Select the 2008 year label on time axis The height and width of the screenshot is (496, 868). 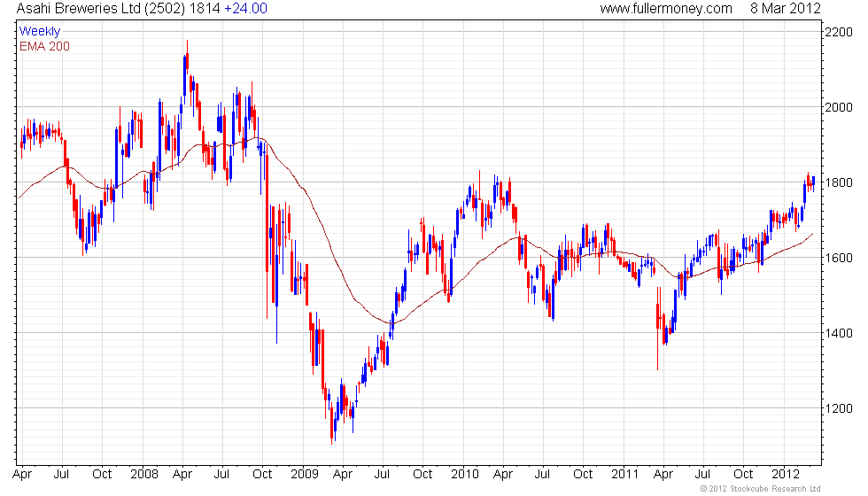(x=143, y=475)
